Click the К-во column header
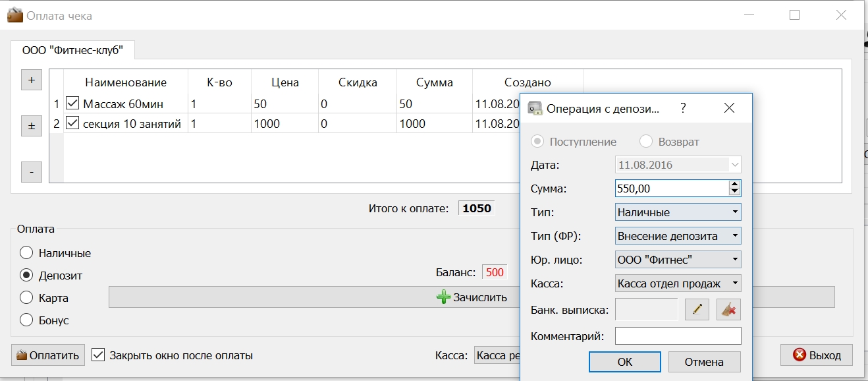Screen dimensions: 868x381 (x=219, y=82)
